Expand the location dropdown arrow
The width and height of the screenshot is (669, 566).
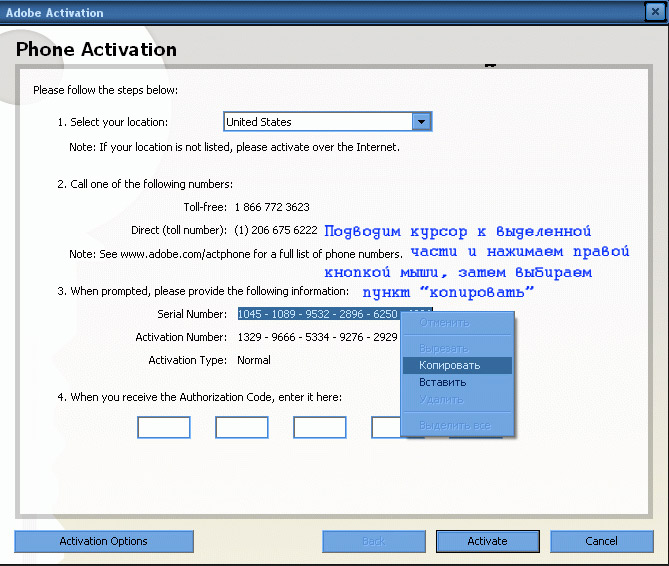click(421, 122)
